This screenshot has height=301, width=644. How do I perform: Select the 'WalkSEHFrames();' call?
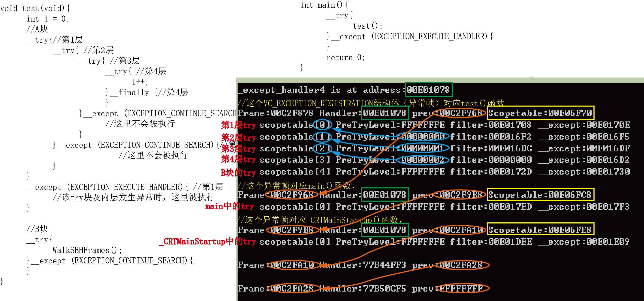[87, 250]
